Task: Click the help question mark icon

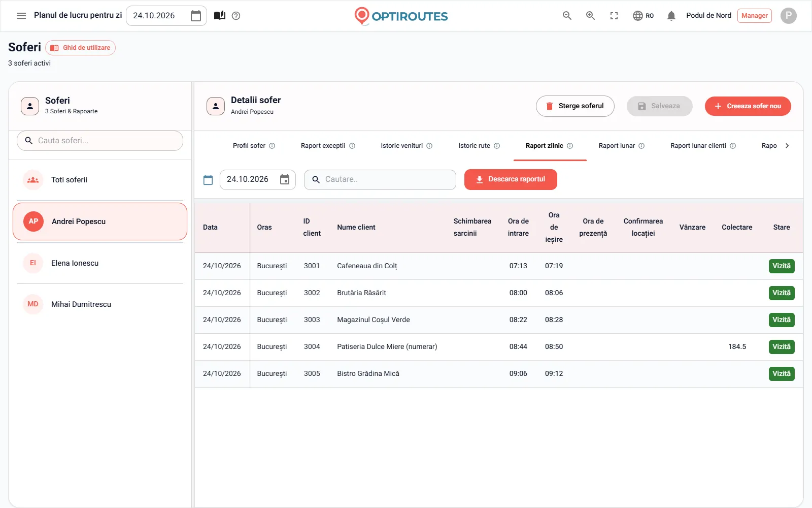Action: (236, 16)
